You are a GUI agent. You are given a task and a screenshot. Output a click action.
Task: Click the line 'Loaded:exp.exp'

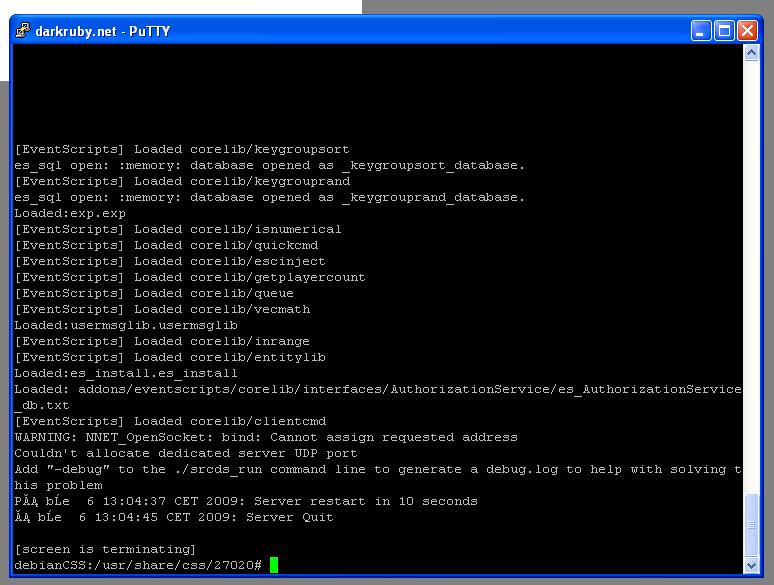click(x=70, y=213)
